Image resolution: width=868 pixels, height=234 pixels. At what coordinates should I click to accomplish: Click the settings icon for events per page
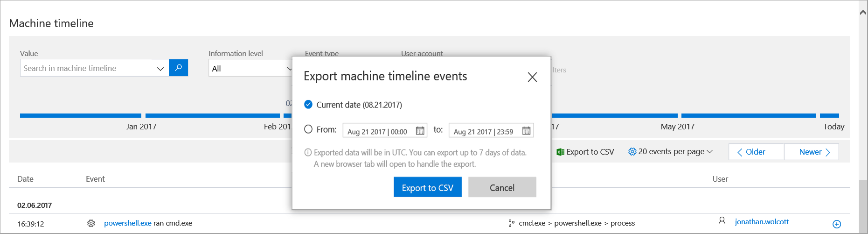632,151
